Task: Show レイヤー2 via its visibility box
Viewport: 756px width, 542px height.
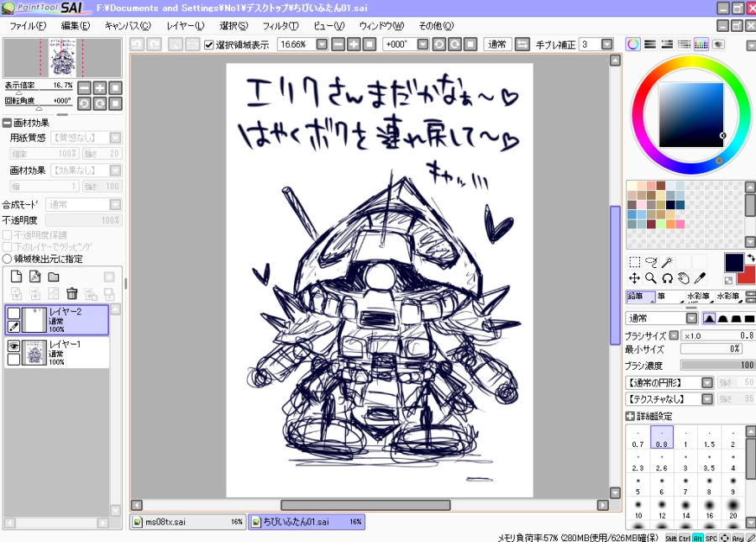Action: 13,313
